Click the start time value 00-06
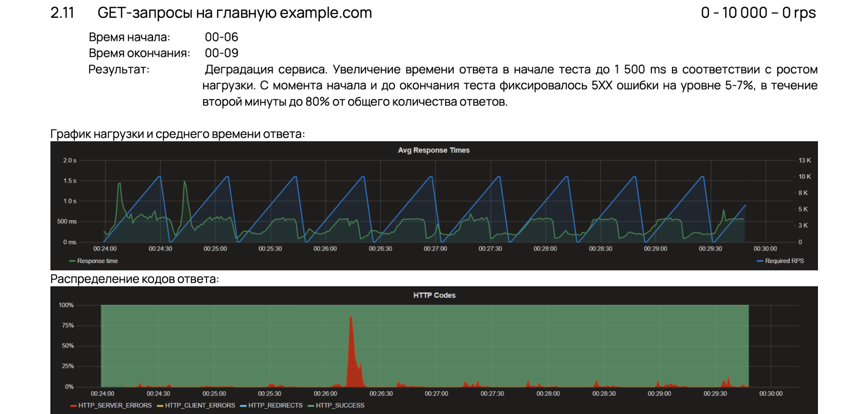 (221, 37)
